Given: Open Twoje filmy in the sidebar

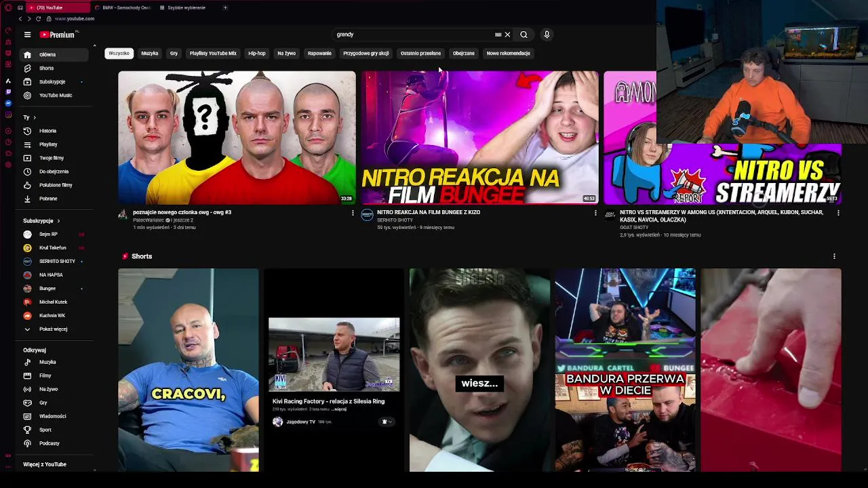Looking at the screenshot, I should pos(54,158).
